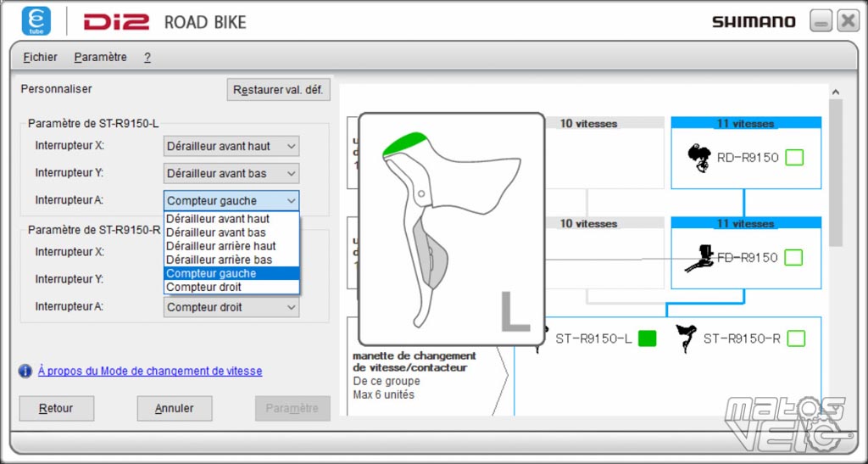This screenshot has height=464, width=868.
Task: Open the left Interrupteur X dropdown
Action: (x=231, y=146)
